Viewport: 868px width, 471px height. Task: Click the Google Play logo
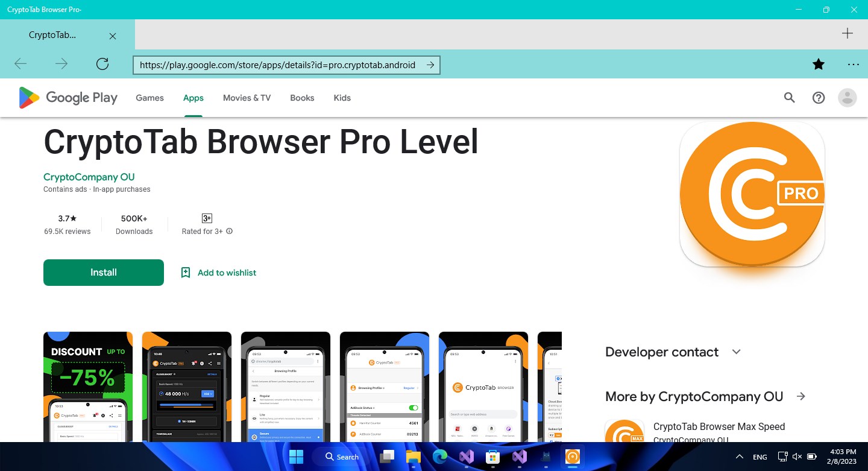[x=68, y=98]
